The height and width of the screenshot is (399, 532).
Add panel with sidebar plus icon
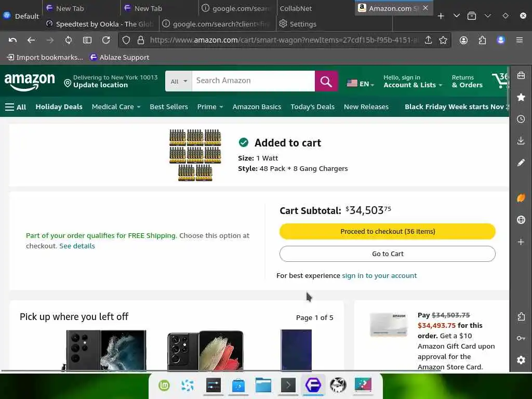[x=521, y=242]
